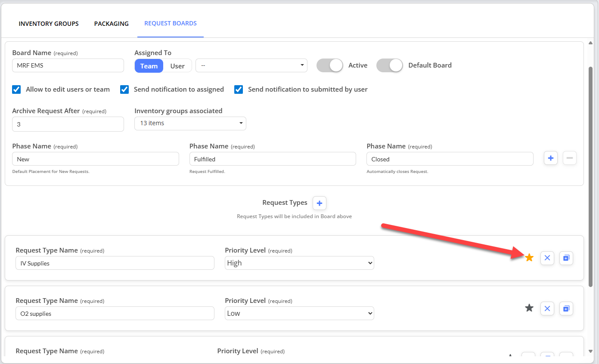599x364 pixels.
Task: Select Team in Assigned To
Action: 149,66
